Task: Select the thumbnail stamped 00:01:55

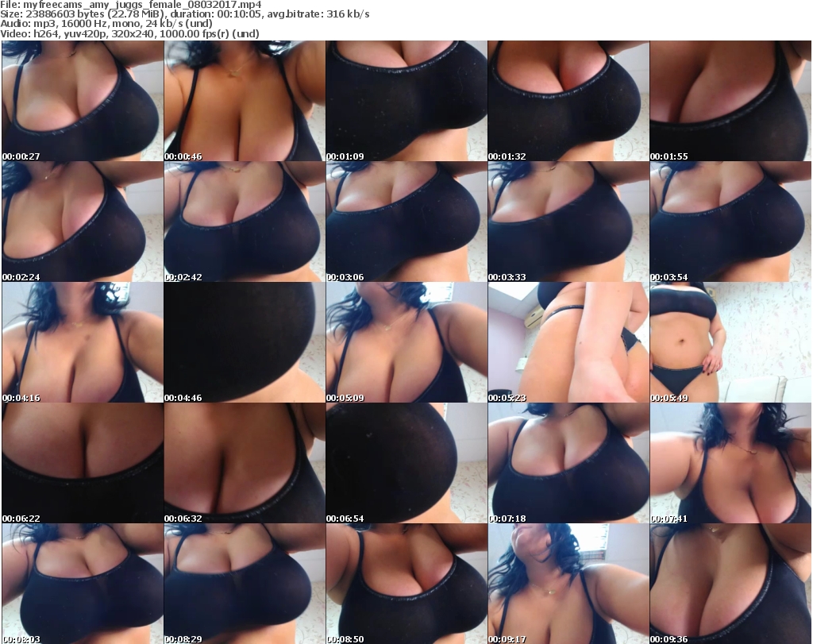Action: coord(730,101)
